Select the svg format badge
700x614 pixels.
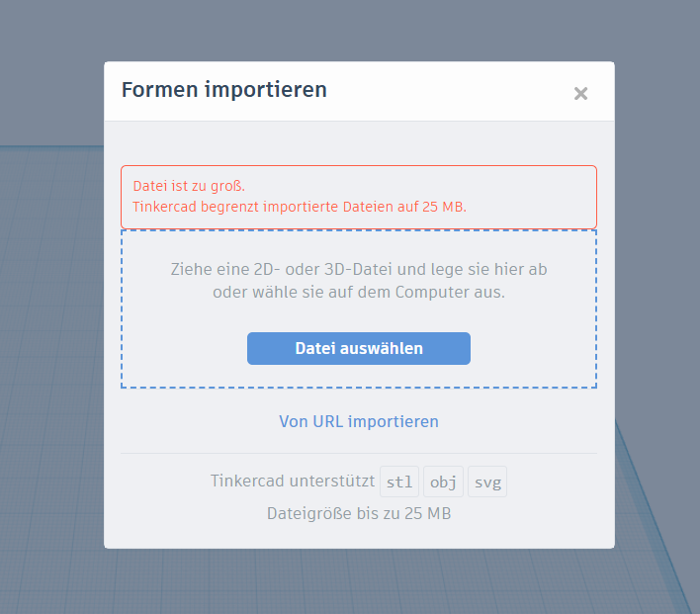(x=487, y=482)
